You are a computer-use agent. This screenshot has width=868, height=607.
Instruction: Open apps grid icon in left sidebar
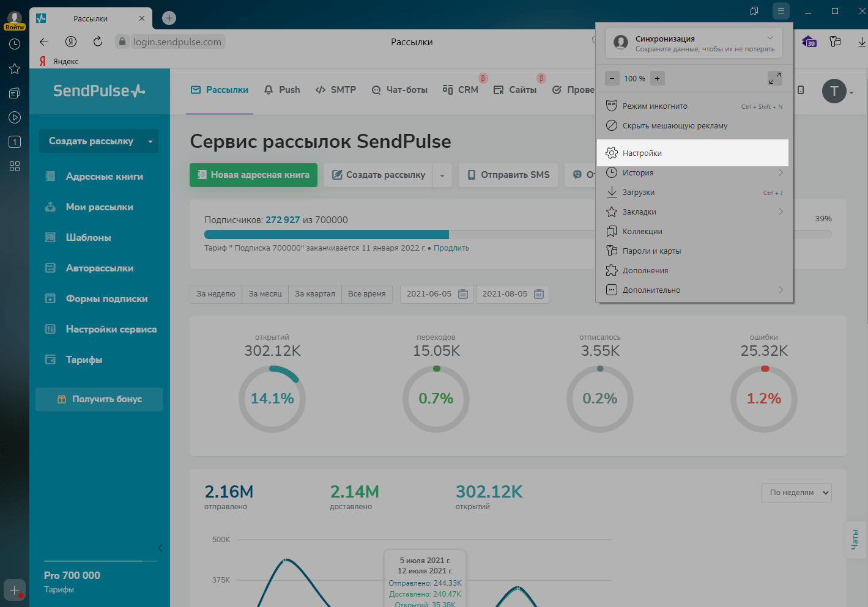click(x=15, y=166)
